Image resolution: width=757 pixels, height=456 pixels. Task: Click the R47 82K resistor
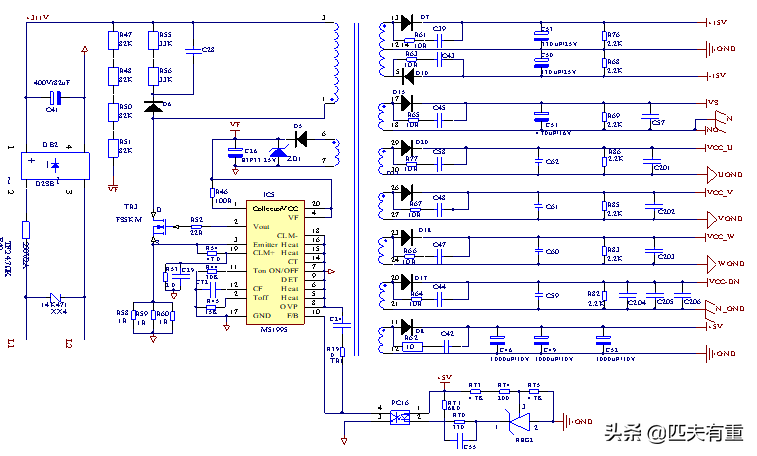[x=112, y=40]
